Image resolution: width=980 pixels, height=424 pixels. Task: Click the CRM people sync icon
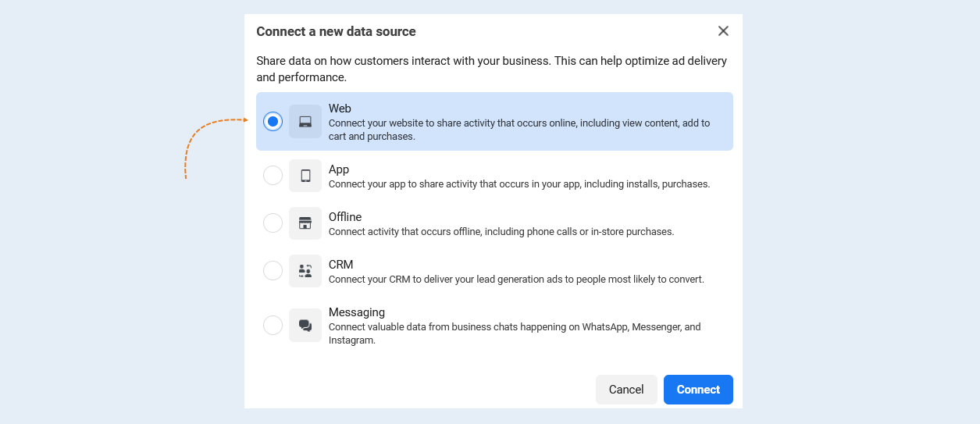(305, 271)
